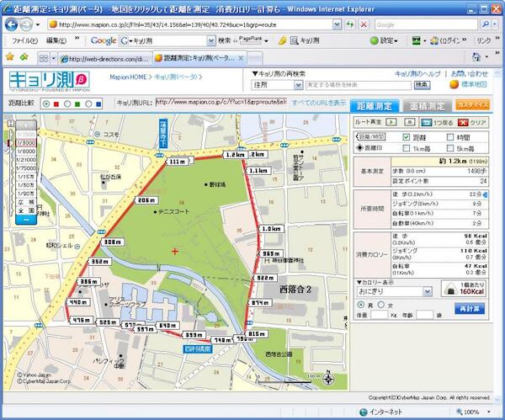Screen dimensions: 505x420
Task: Switch to the 距離測定 tab
Action: tap(375, 106)
